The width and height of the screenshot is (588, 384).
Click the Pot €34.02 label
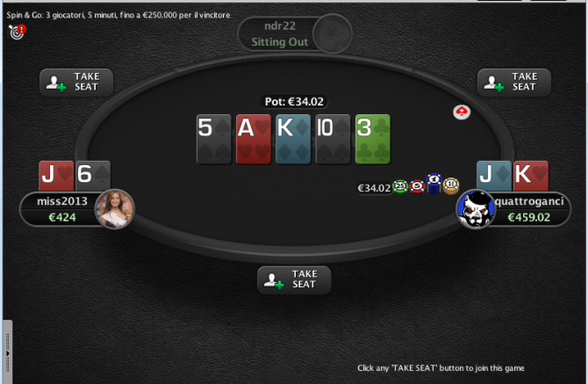294,101
